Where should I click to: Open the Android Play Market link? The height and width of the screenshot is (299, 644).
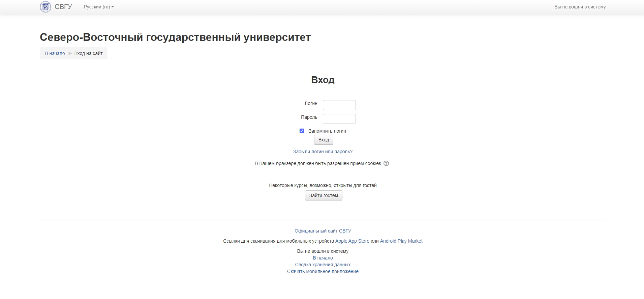coord(401,241)
